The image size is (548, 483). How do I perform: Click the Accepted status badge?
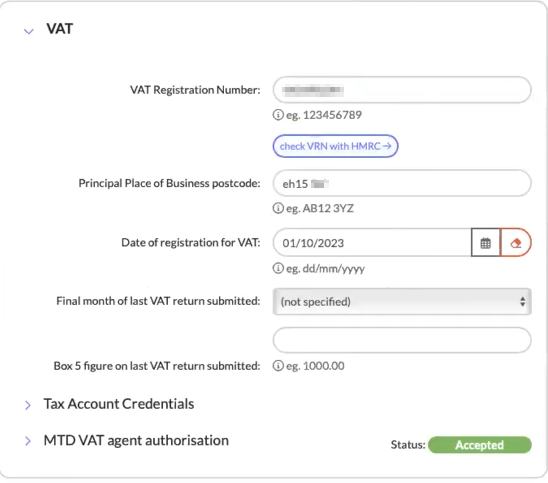[x=480, y=445]
